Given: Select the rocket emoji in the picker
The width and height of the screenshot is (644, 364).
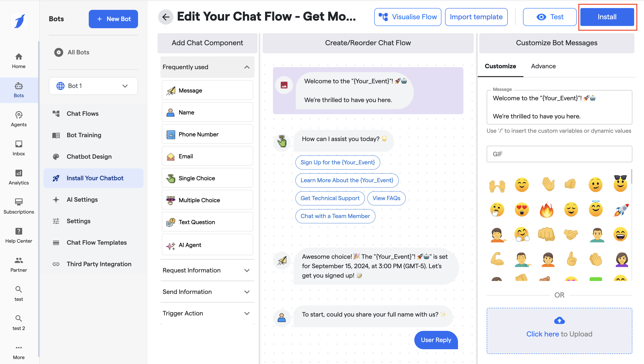Looking at the screenshot, I should [x=620, y=210].
